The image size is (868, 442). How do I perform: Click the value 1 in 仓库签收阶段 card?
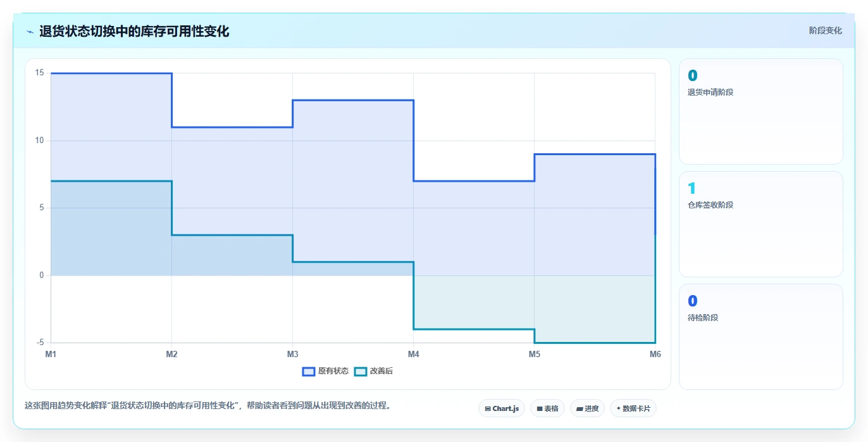(x=691, y=188)
